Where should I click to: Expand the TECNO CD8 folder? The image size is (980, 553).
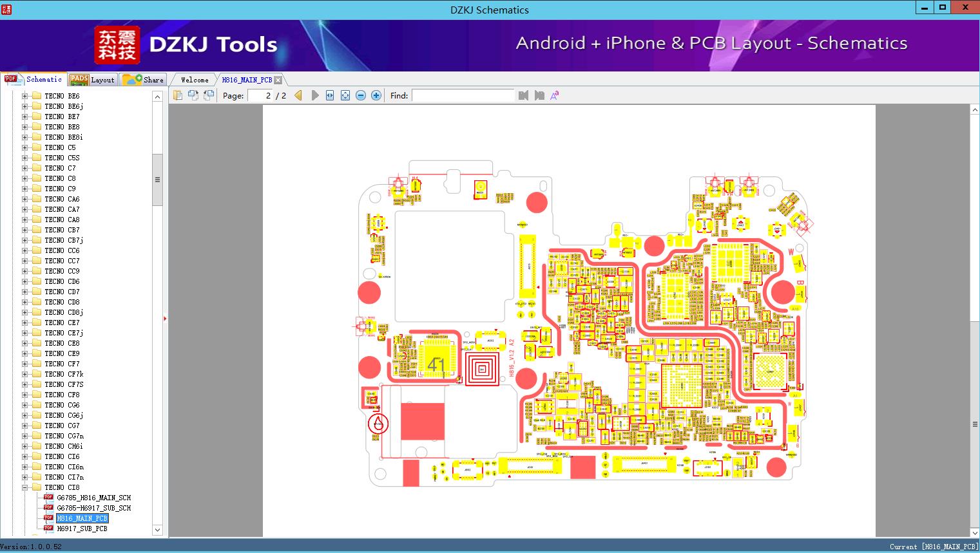tap(25, 302)
